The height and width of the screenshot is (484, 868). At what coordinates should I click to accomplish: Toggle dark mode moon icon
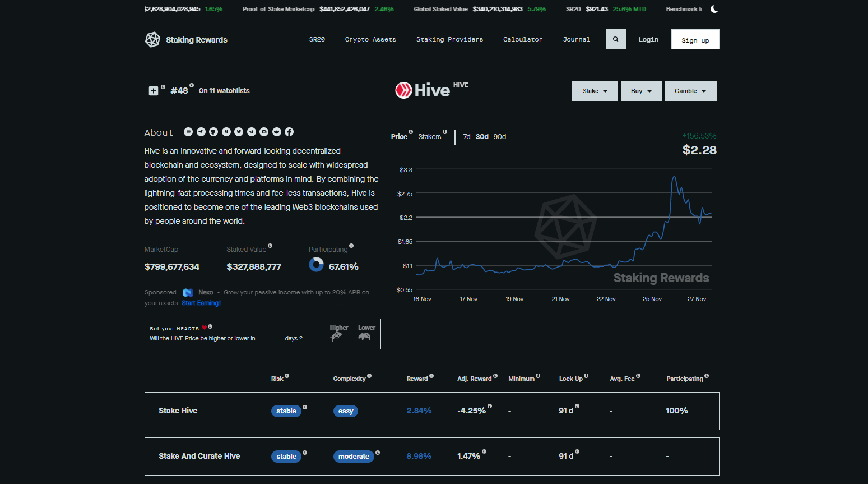[x=714, y=9]
